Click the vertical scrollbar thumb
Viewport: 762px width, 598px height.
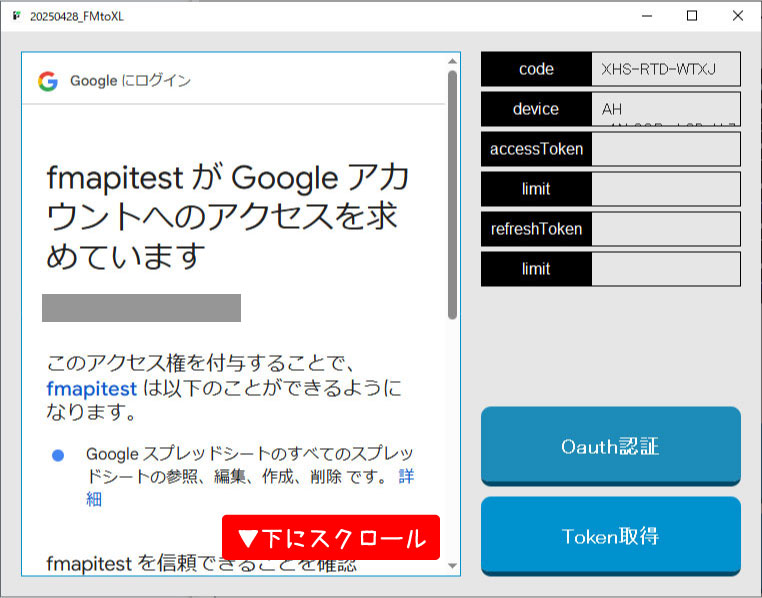coord(452,194)
